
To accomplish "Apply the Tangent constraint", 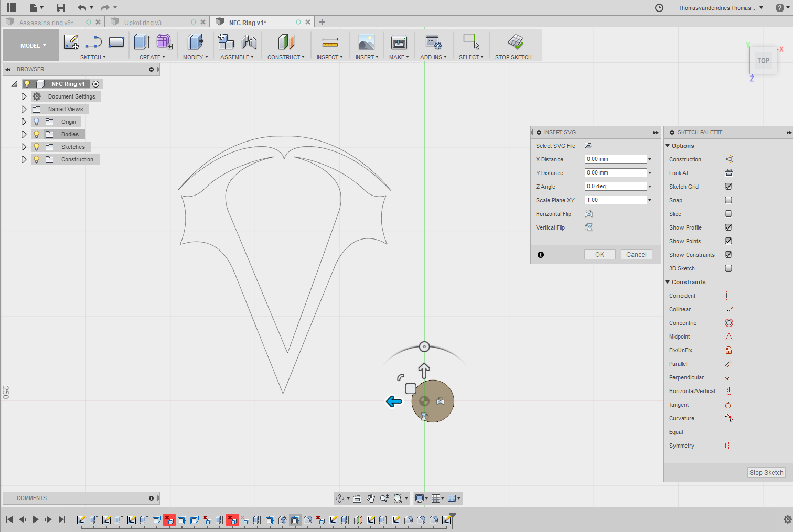I will pyautogui.click(x=728, y=404).
